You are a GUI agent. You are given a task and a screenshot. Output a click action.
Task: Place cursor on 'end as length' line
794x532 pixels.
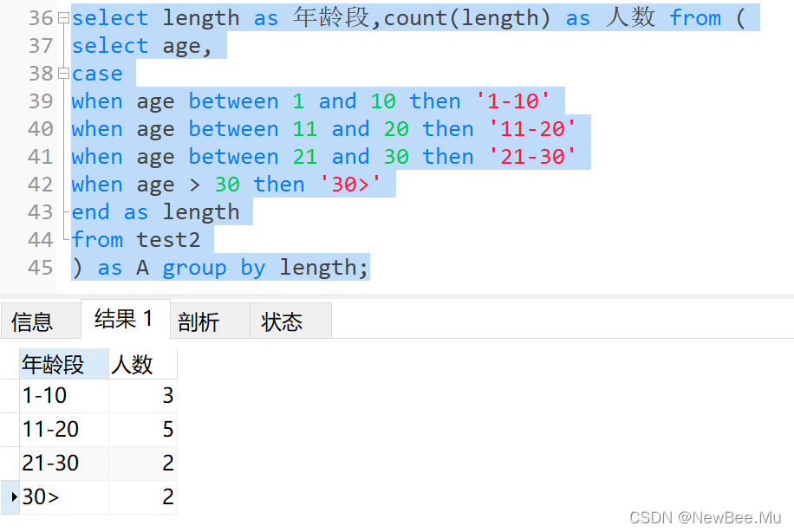pyautogui.click(x=155, y=212)
